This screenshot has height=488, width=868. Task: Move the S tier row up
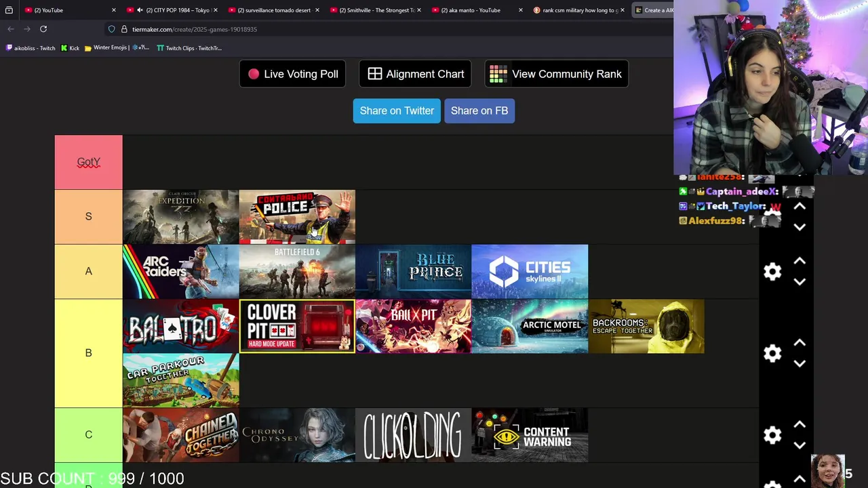[800, 206]
